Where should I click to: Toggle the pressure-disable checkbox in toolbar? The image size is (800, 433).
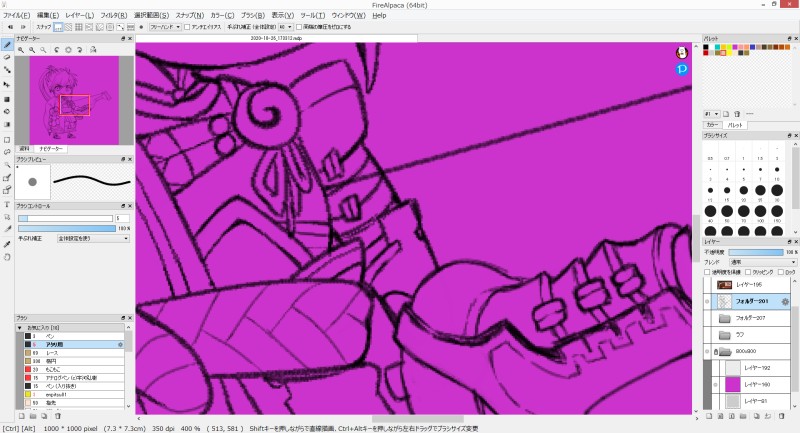299,27
